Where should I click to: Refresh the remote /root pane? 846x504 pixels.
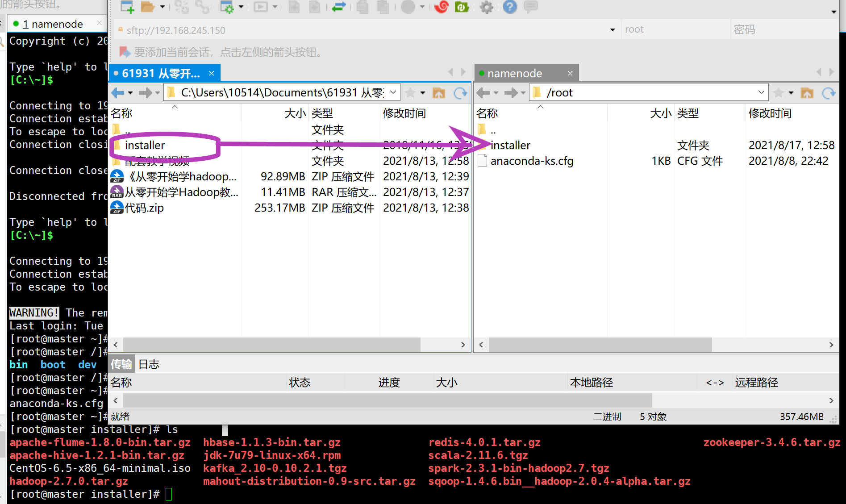(829, 93)
